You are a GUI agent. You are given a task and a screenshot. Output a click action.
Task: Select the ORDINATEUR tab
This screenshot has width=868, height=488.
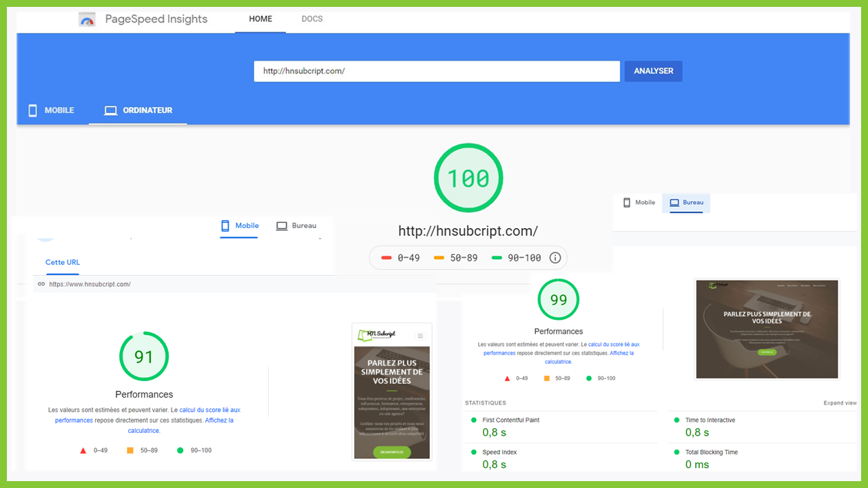(x=138, y=110)
